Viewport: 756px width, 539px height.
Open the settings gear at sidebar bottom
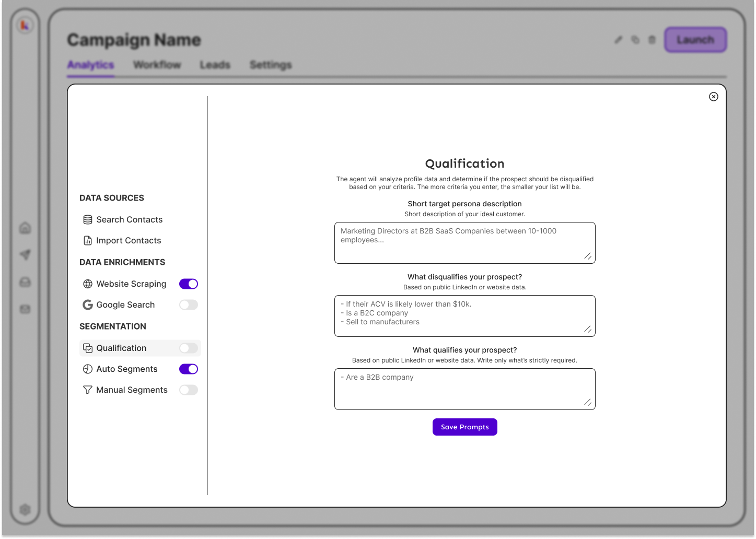coord(25,509)
